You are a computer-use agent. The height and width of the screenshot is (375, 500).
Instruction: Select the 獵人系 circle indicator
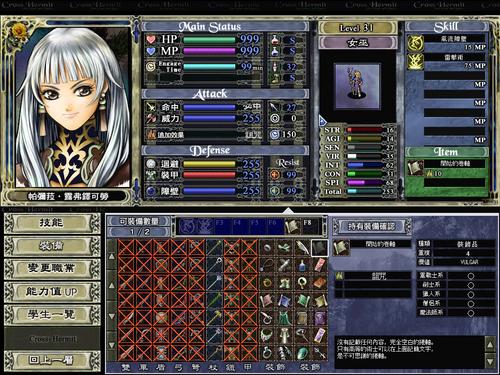tap(470, 295)
